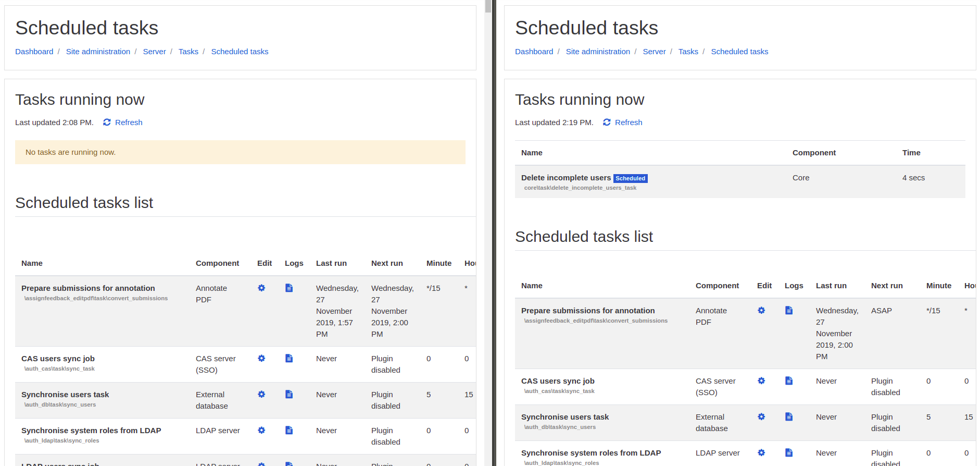Click 'CAS server (SSO)' component cell in right panel
Screen dimensions: 980x466
pos(715,387)
